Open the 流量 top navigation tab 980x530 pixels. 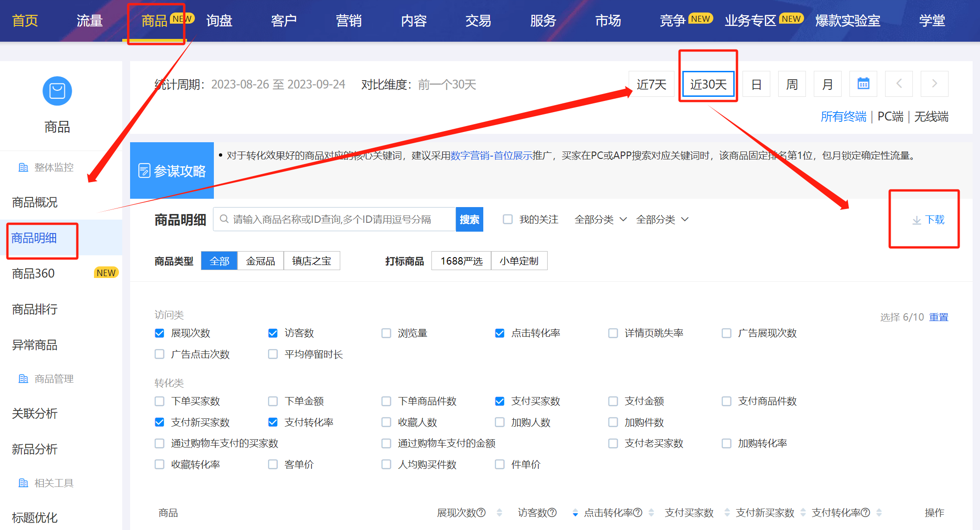[x=89, y=21]
